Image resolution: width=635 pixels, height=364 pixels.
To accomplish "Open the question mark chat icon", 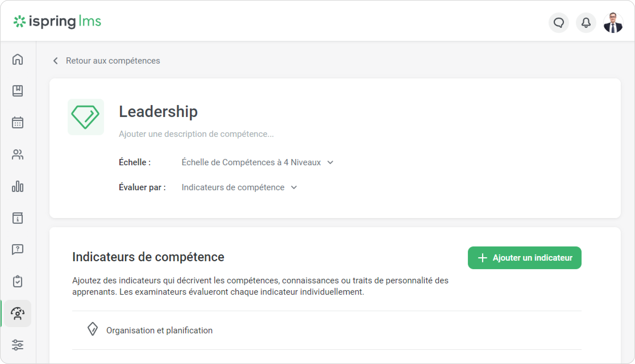I will [x=18, y=250].
